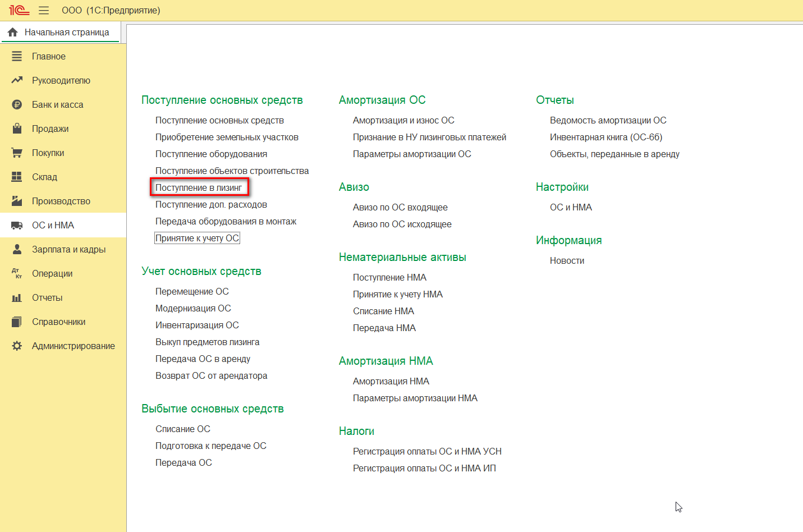Open Принятие к учету ОС
Image resolution: width=803 pixels, height=532 pixels.
197,238
